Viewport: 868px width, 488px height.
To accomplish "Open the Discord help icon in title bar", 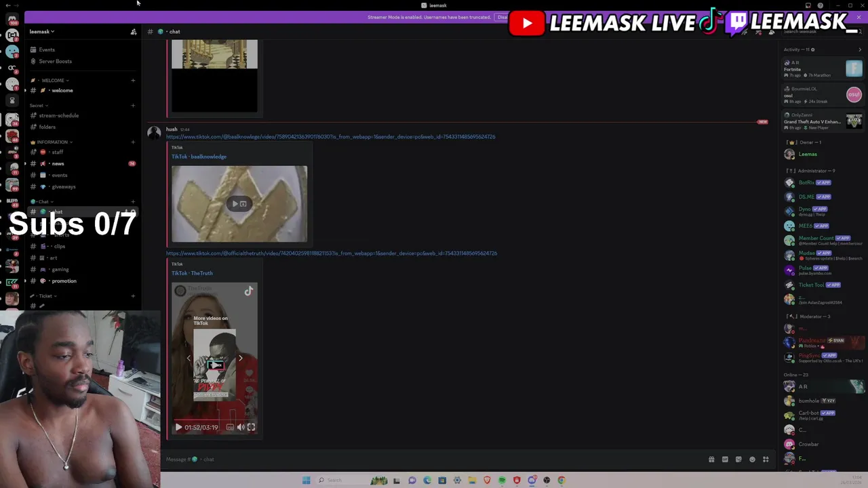I will coord(821,5).
